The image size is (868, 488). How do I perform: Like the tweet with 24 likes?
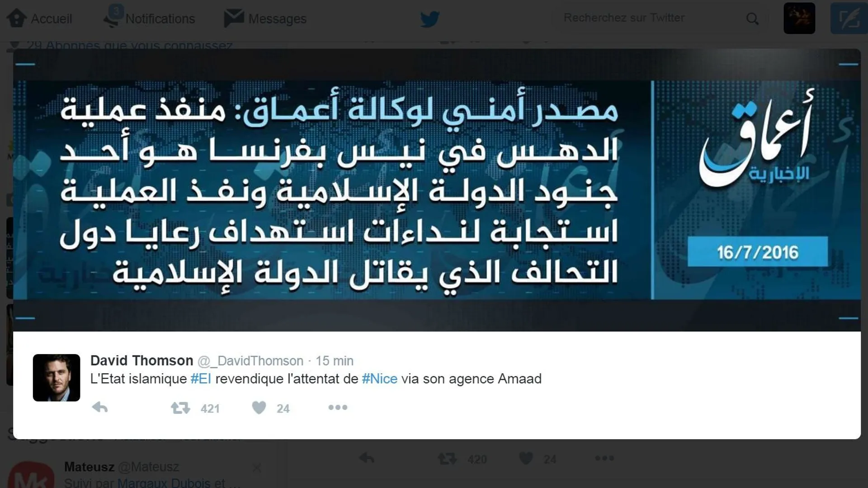coord(259,408)
